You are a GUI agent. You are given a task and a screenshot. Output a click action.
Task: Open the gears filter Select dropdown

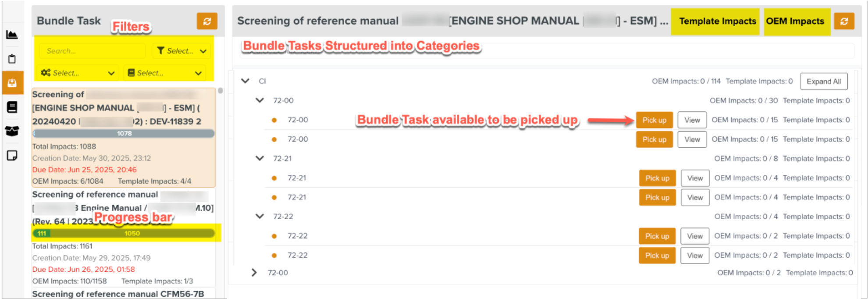(x=78, y=73)
